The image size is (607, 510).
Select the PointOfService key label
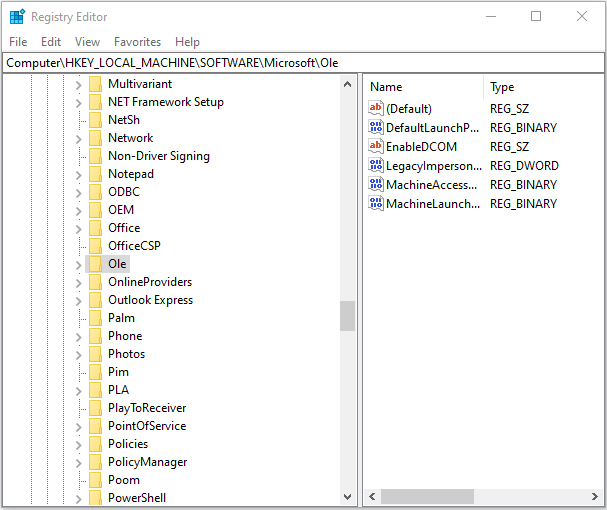click(x=147, y=426)
